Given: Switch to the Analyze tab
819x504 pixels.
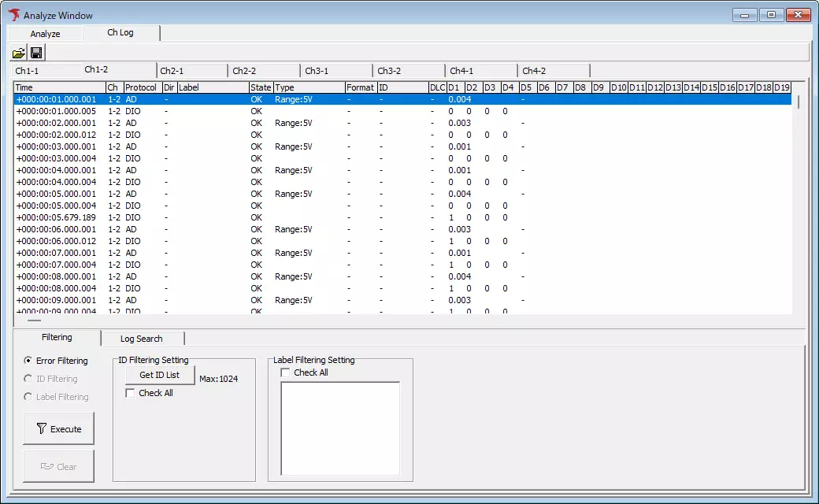Looking at the screenshot, I should (44, 33).
